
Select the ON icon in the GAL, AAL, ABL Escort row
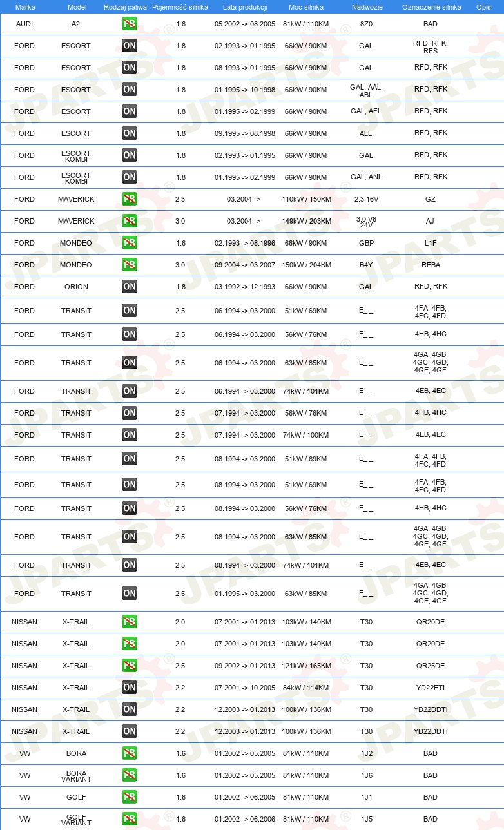tap(130, 90)
